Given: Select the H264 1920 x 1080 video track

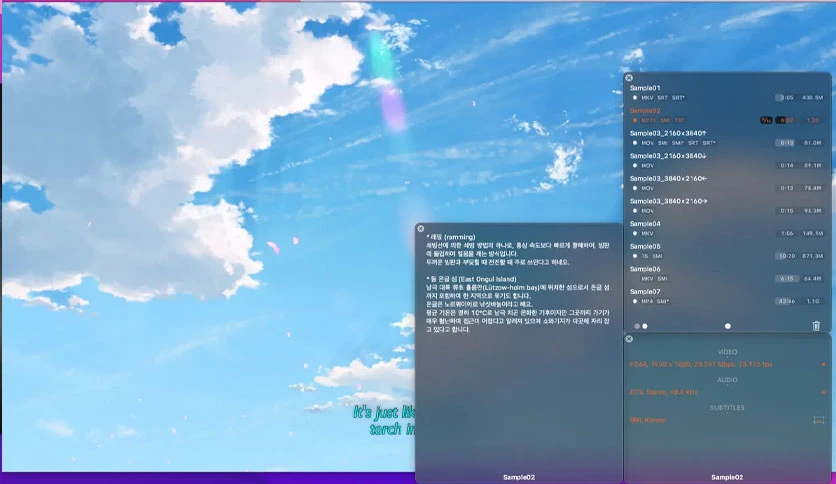Looking at the screenshot, I should [701, 365].
